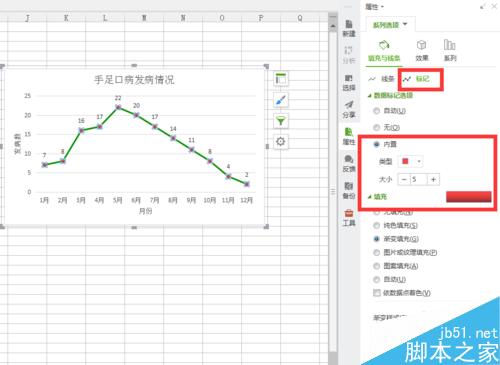Select the 图片或纹理填充(P) radio button
500x365 pixels.
coord(377,253)
